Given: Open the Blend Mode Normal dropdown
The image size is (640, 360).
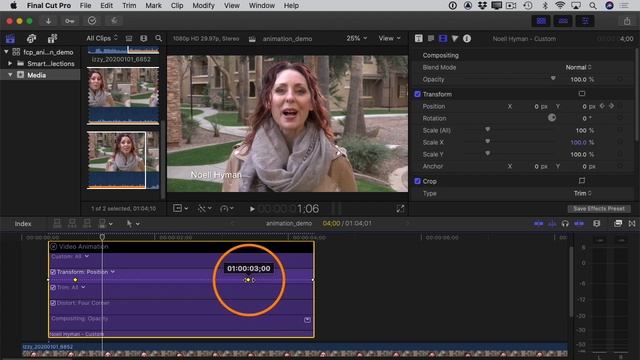Looking at the screenshot, I should pyautogui.click(x=578, y=67).
